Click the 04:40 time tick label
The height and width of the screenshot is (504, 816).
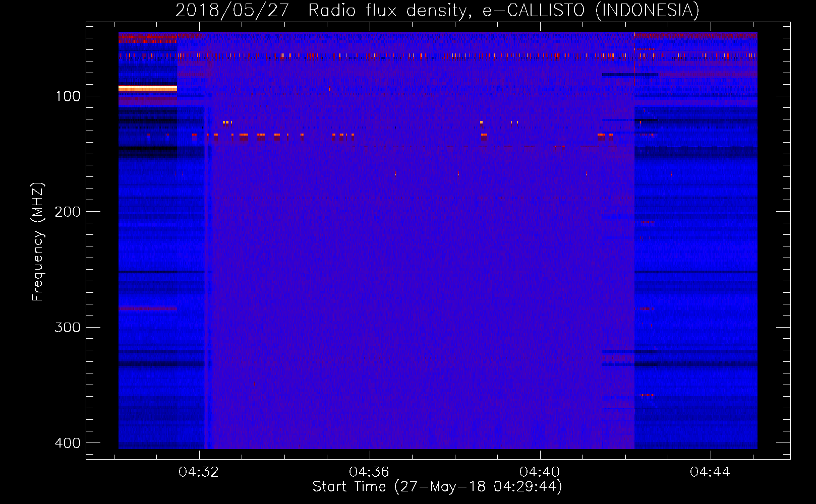point(540,472)
